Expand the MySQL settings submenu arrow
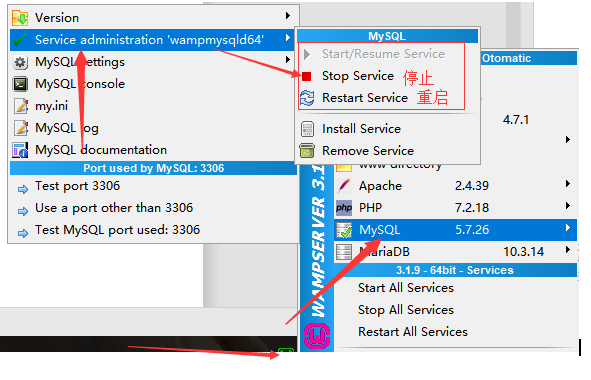 (x=288, y=60)
